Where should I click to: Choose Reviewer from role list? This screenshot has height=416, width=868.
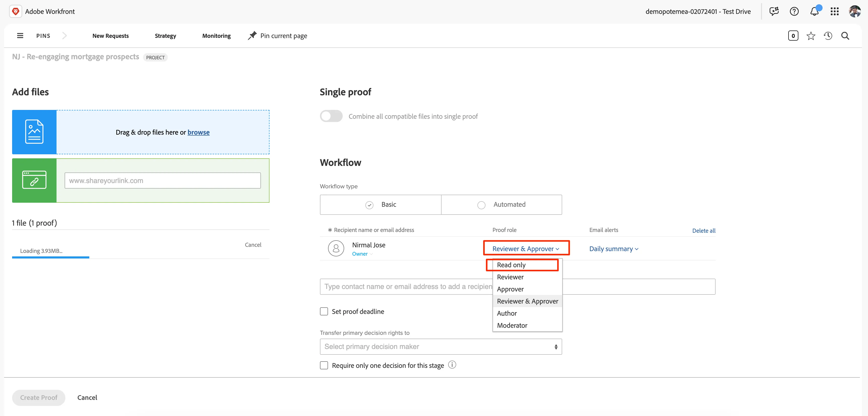[x=527, y=277]
